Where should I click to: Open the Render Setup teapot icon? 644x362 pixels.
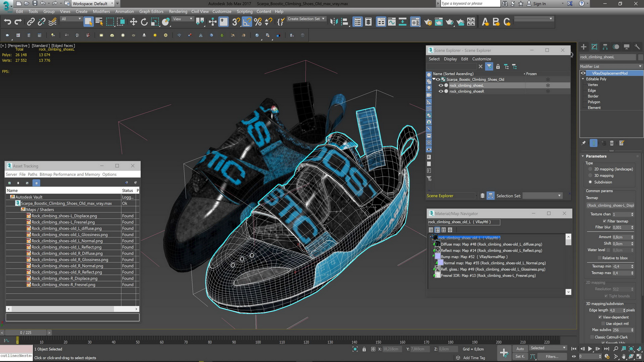tap(428, 22)
